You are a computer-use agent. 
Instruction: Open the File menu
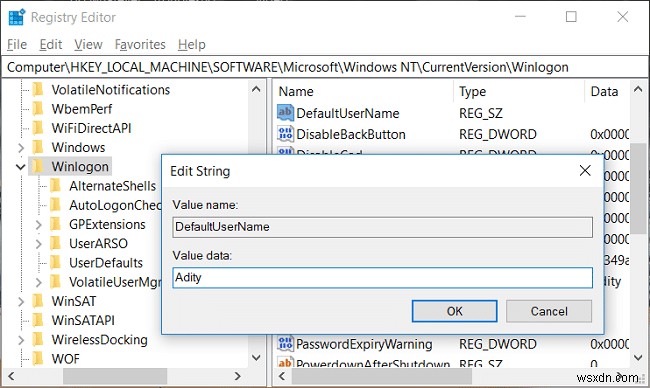point(17,44)
